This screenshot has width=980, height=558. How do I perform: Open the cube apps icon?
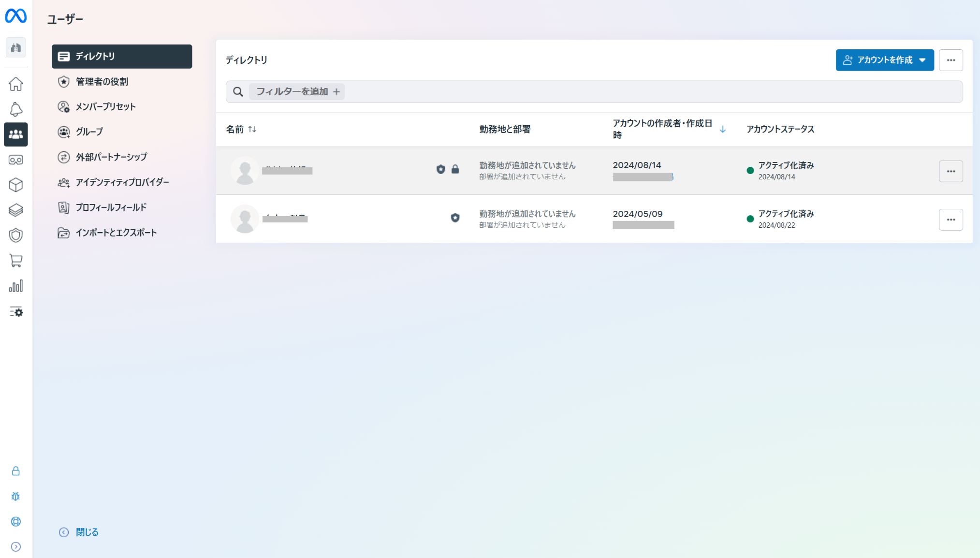pyautogui.click(x=16, y=185)
